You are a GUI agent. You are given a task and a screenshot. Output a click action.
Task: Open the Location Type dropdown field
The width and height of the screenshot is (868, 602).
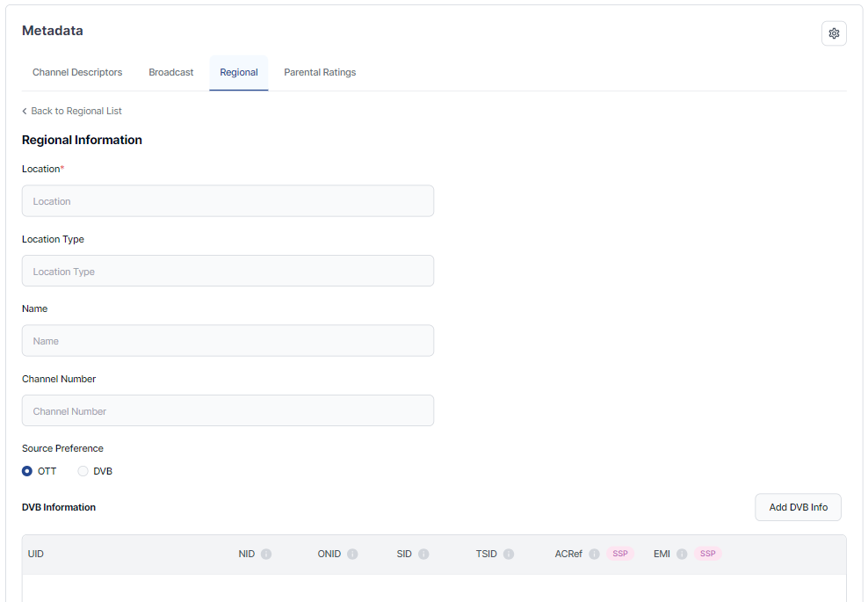[x=228, y=272]
